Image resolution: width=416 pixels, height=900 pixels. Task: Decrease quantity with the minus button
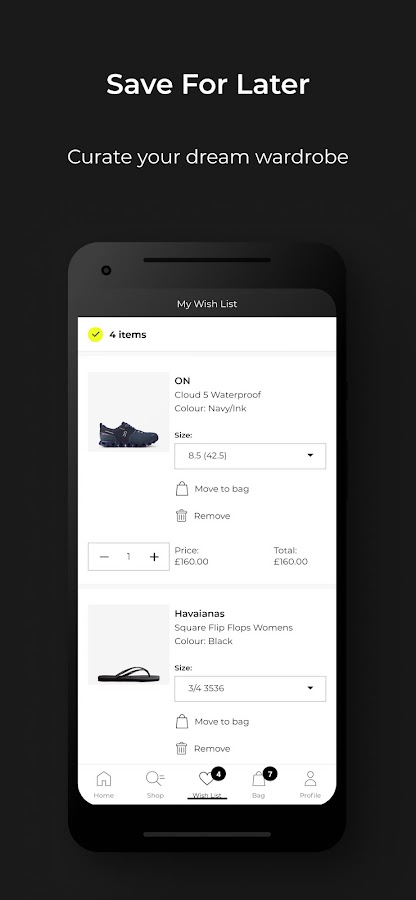click(104, 557)
